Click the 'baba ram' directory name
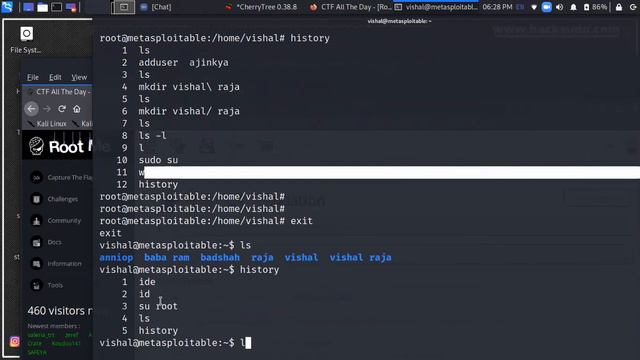The width and height of the screenshot is (640, 360). (x=167, y=258)
